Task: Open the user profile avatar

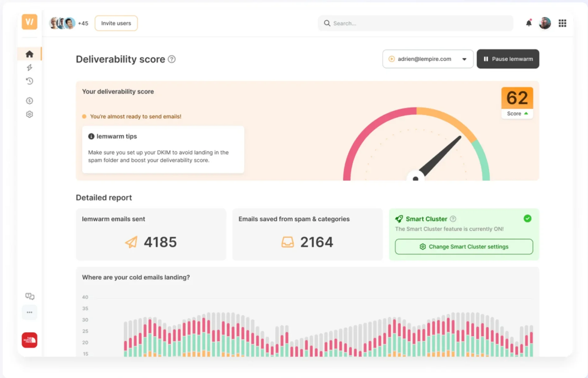Action: tap(545, 23)
